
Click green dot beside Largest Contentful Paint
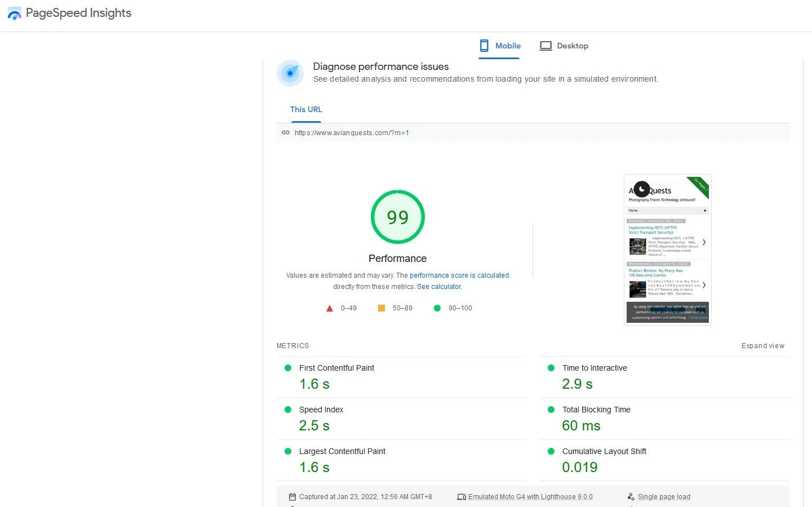(x=288, y=451)
